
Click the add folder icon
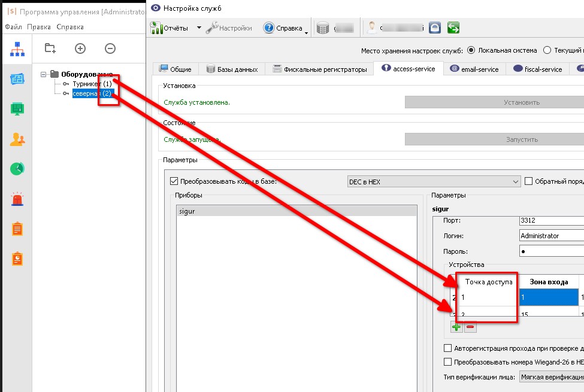50,48
